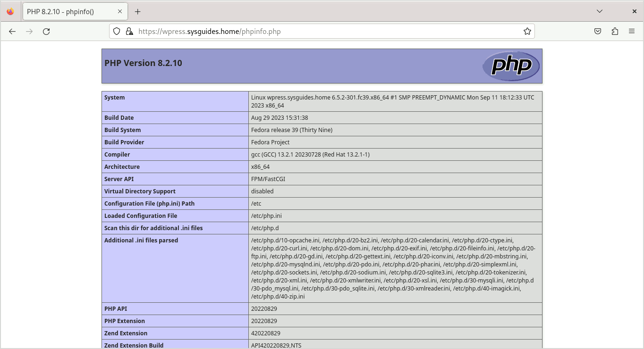This screenshot has width=644, height=349.
Task: Close the phpinfo() browser tab
Action: pos(119,11)
